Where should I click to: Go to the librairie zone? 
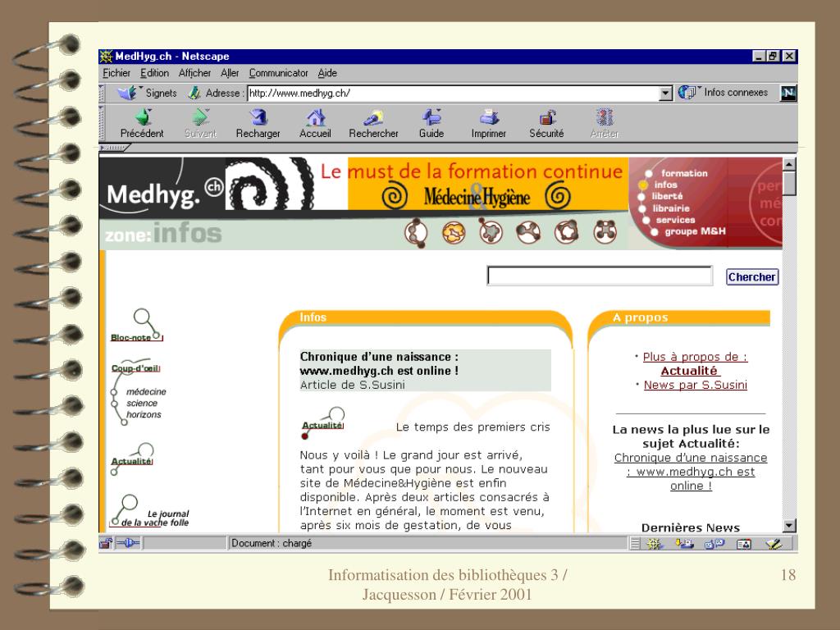671,208
